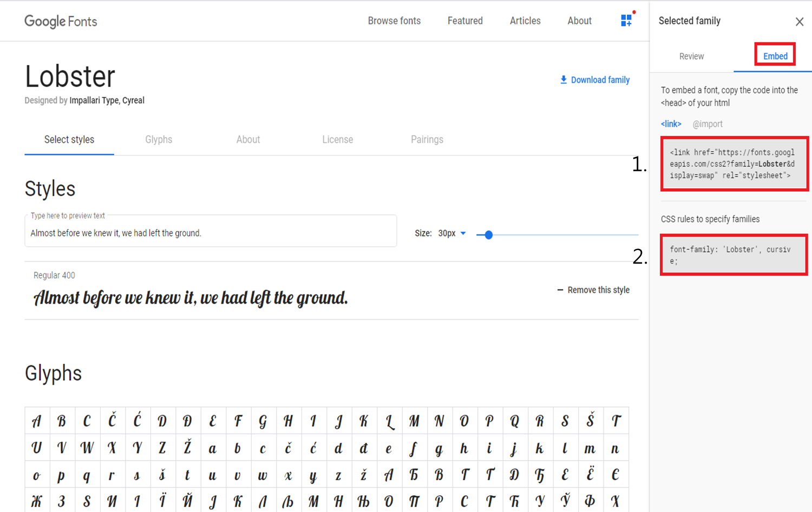Screen dimensions: 812x512
Task: Switch to the Embed tab
Action: (775, 56)
